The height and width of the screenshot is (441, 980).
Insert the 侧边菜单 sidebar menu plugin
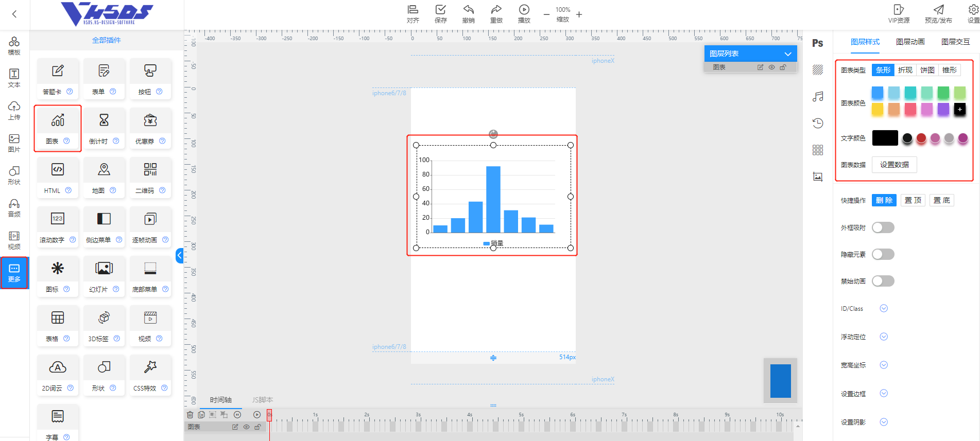click(x=104, y=227)
